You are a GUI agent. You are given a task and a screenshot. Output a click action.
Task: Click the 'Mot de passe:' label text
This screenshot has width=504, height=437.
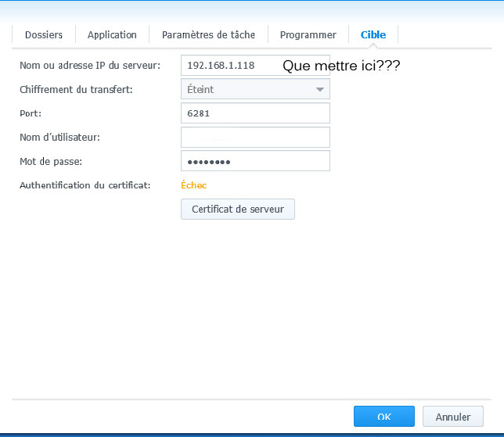click(51, 161)
